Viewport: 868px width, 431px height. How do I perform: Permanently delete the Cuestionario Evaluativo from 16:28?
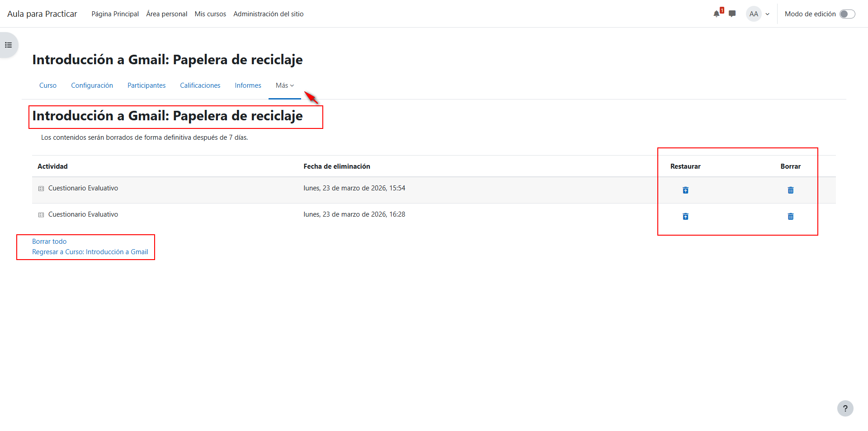click(791, 217)
